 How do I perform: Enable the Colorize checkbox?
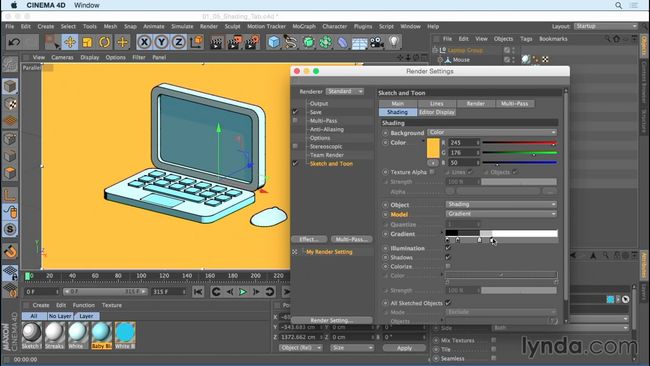[x=448, y=266]
